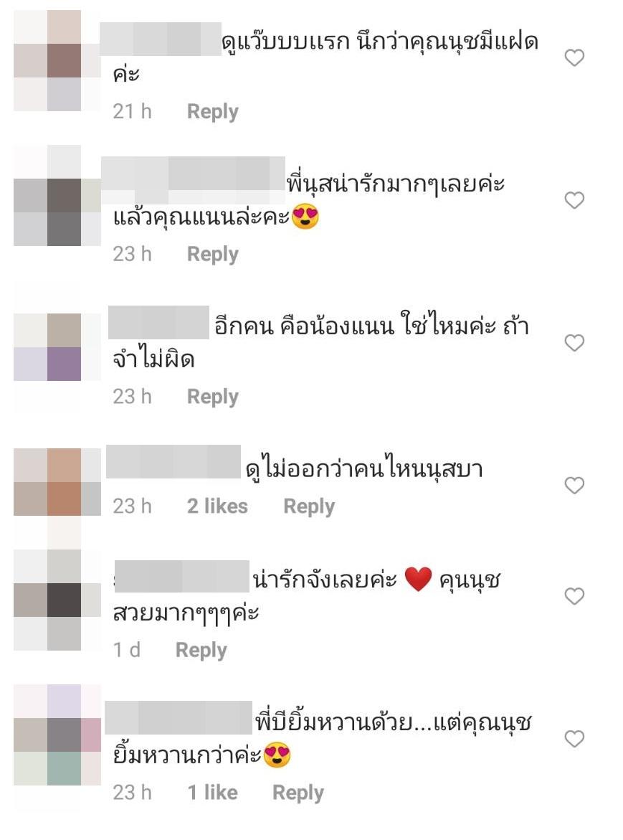The width and height of the screenshot is (623, 840).
Task: Open blurred username before ดูแว๊บบบแรก comment
Action: point(161,39)
